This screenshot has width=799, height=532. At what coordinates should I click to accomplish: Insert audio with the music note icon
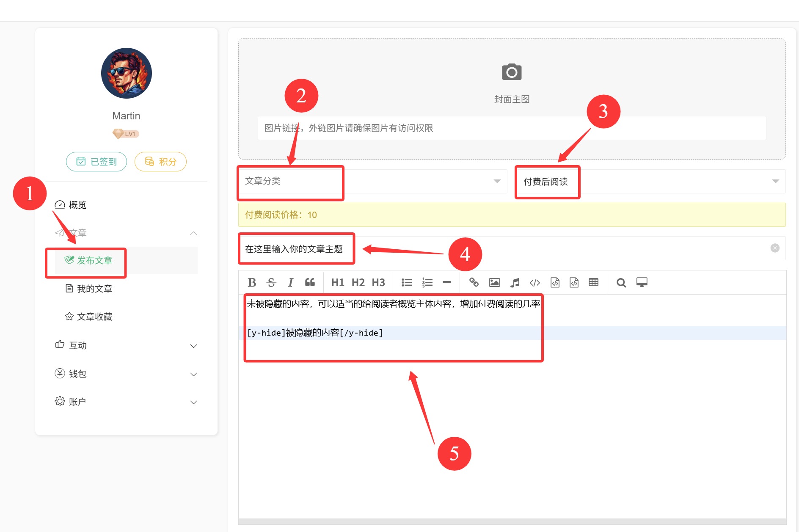pyautogui.click(x=515, y=282)
